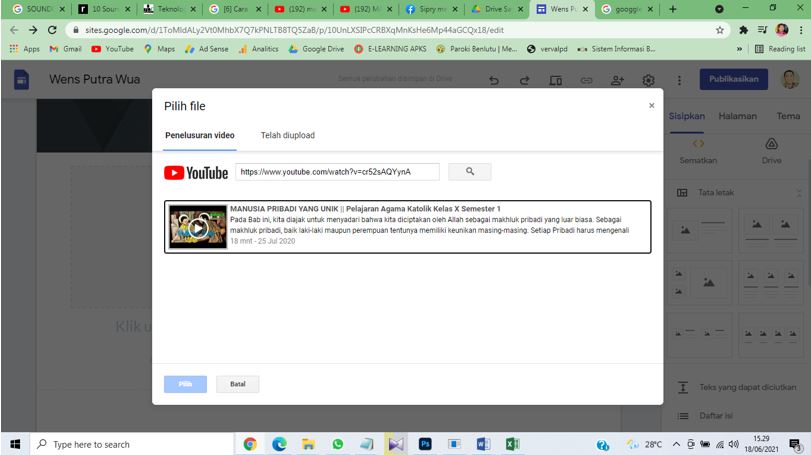Click the Pilih button
The width and height of the screenshot is (811, 455).
(185, 384)
